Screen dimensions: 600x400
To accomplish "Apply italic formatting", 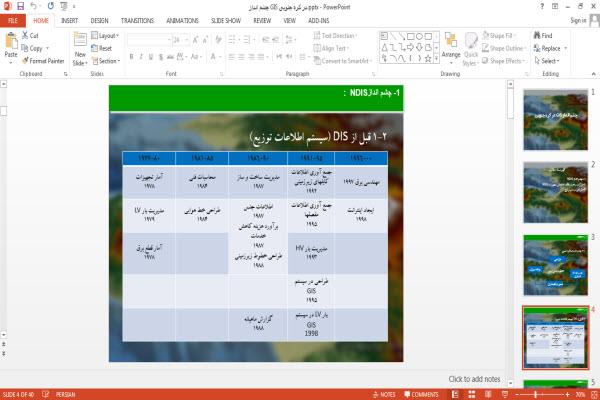I will click(x=141, y=57).
